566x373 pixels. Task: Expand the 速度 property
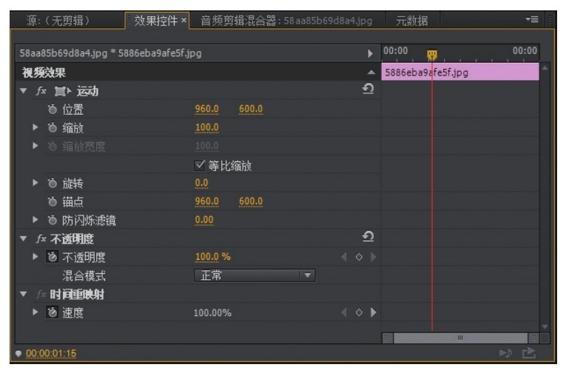35,312
